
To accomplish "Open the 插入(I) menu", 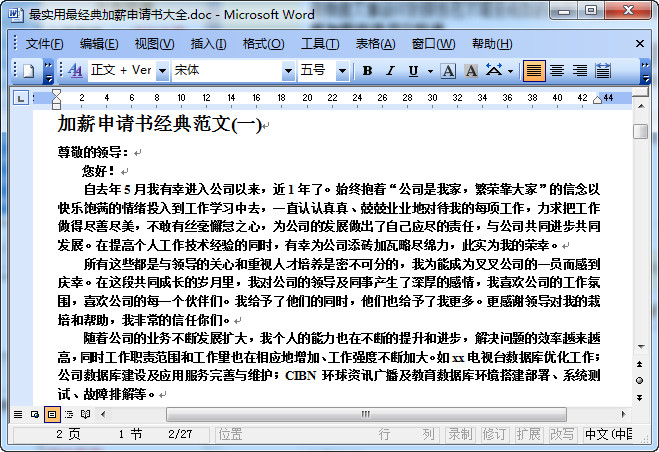I will coord(208,44).
